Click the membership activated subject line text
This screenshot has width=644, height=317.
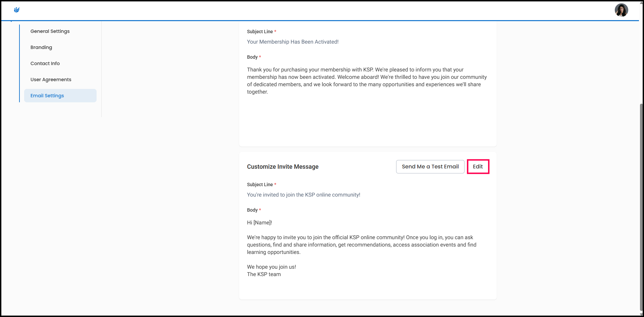pos(292,42)
